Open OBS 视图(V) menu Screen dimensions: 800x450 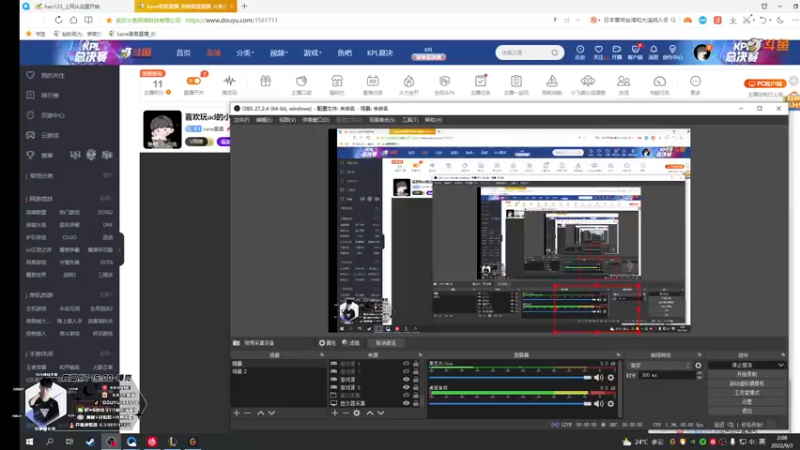(x=287, y=120)
